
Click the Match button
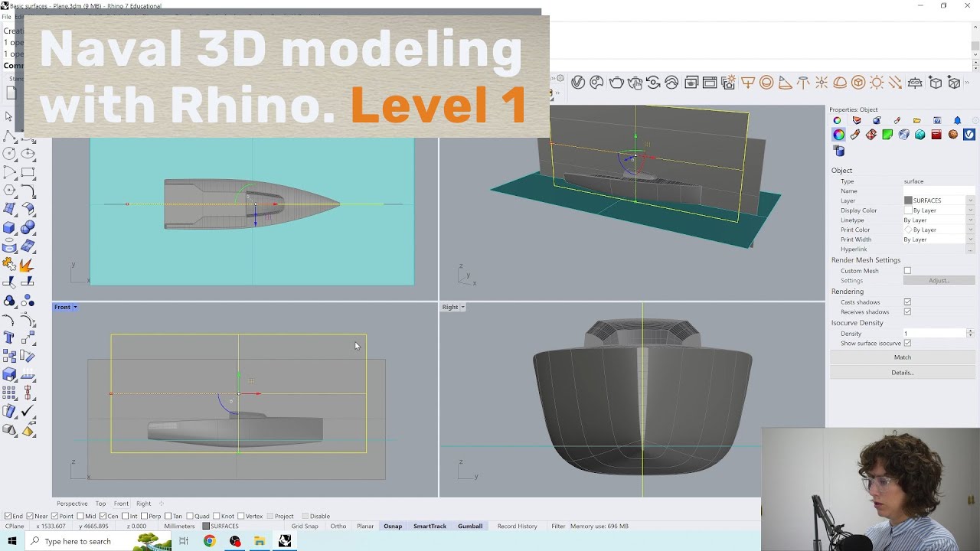pyautogui.click(x=903, y=357)
